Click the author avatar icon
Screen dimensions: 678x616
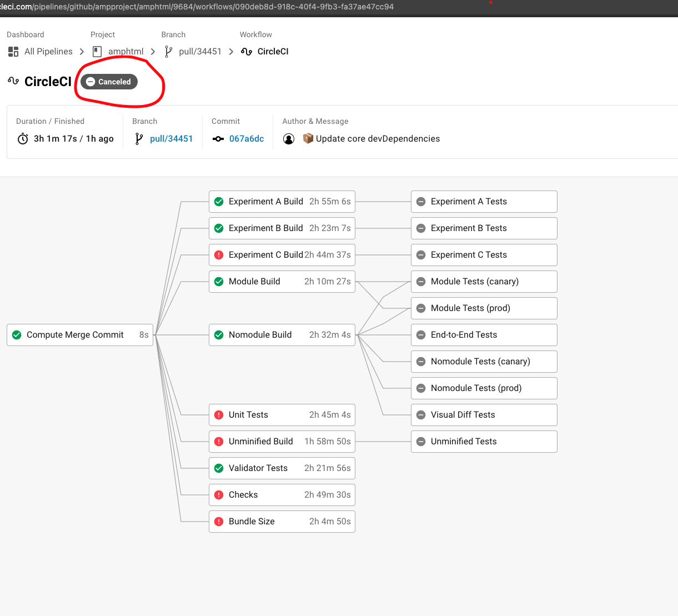[x=289, y=139]
